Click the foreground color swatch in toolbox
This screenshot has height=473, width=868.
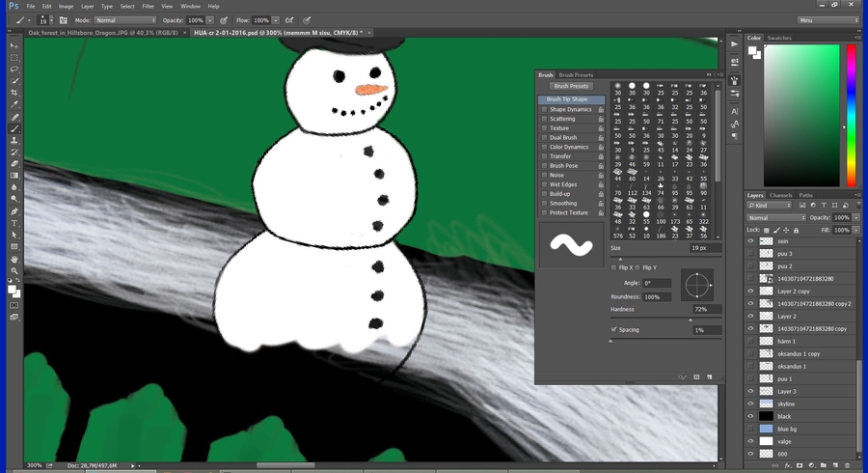(13, 290)
